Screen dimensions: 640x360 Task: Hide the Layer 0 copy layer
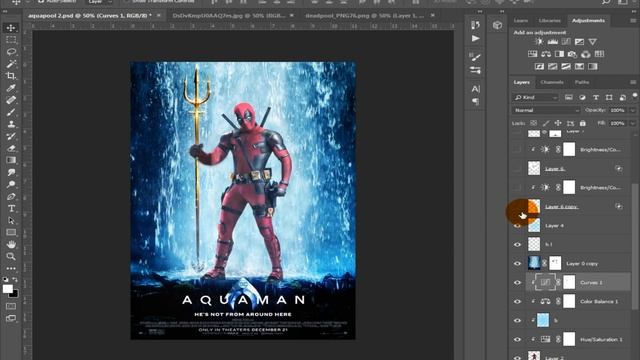[x=518, y=263]
